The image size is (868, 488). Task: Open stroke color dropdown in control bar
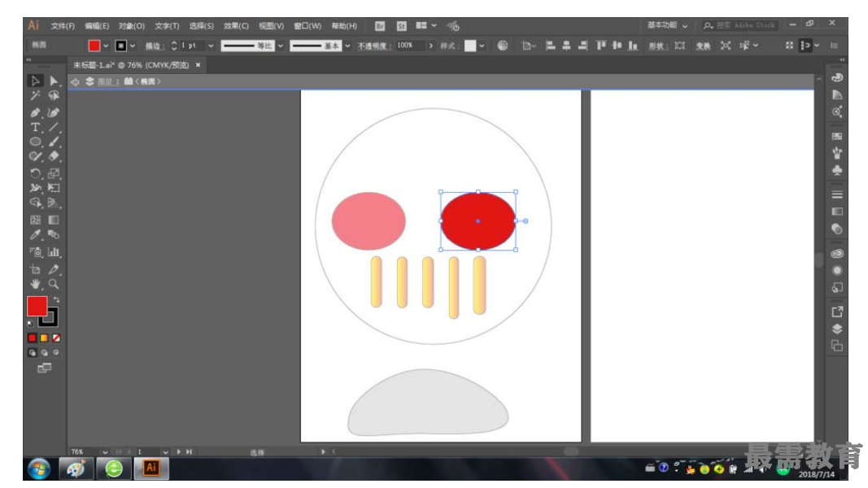point(133,46)
